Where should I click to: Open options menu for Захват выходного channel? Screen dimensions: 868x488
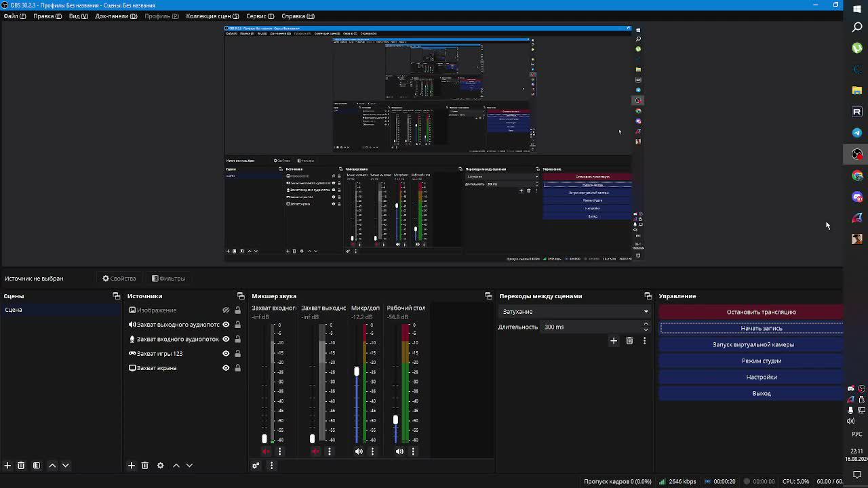pos(329,451)
